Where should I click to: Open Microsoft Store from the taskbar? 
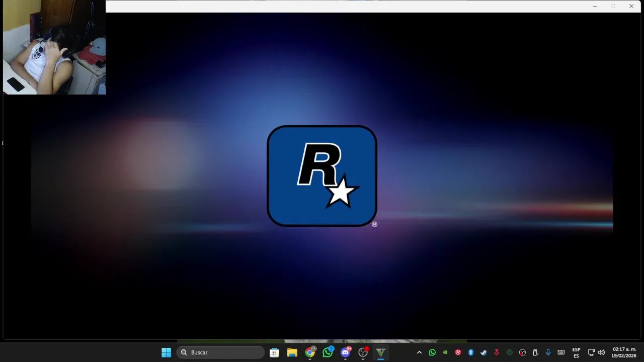[x=274, y=352]
